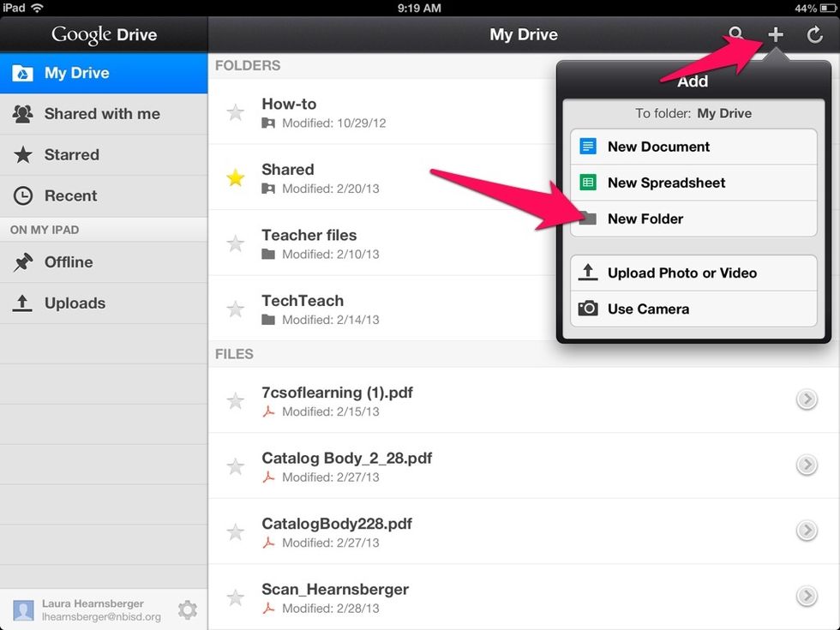Open details chevron for Catalog Body_2_28.pdf
The width and height of the screenshot is (840, 630).
[807, 465]
